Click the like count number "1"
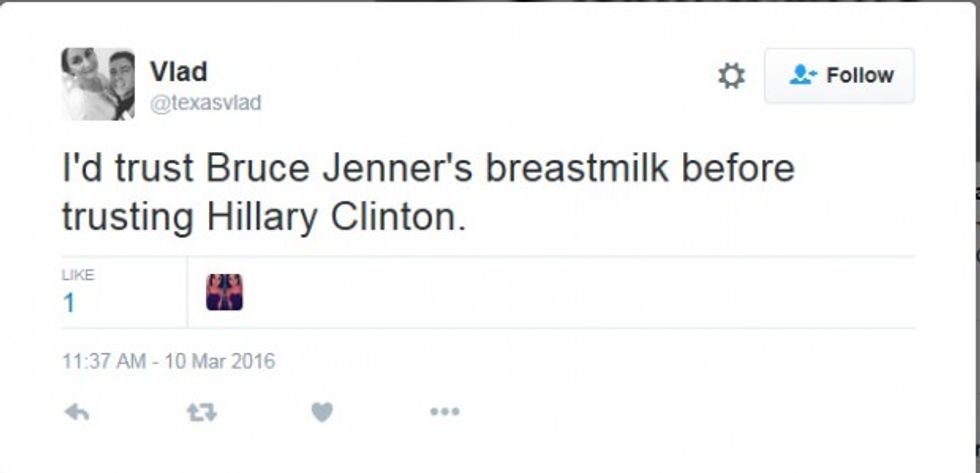 (x=69, y=304)
